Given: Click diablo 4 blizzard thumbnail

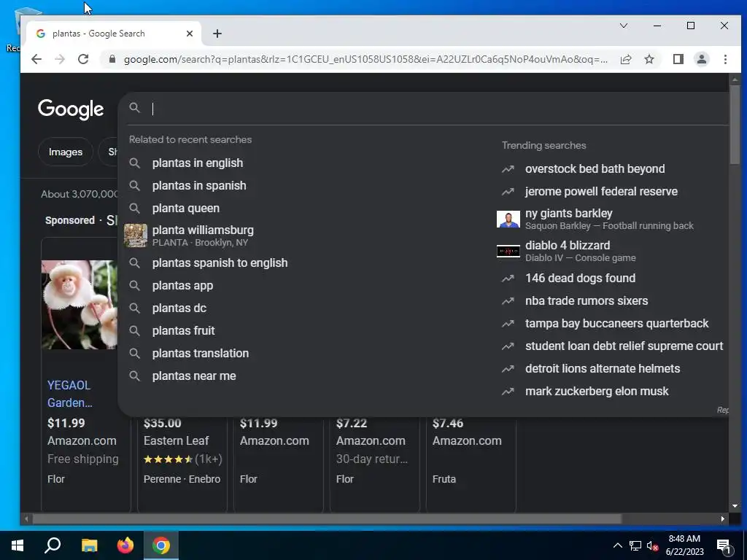Looking at the screenshot, I should pyautogui.click(x=508, y=251).
